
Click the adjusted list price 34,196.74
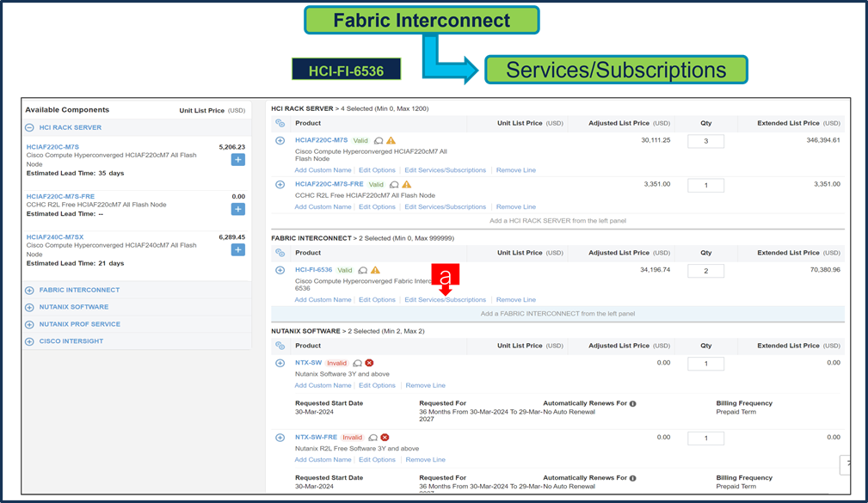[x=655, y=270]
